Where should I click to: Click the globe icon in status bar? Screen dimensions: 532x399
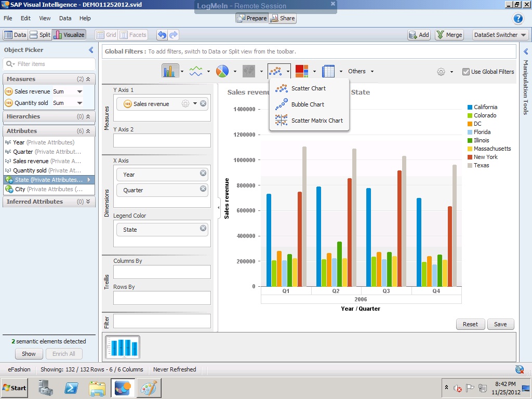coord(520,369)
